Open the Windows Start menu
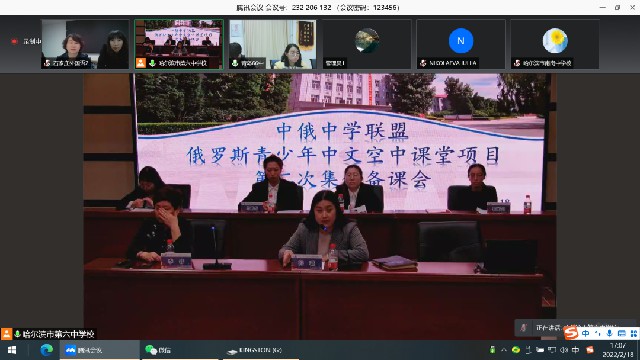Screen dimensions: 640x360 [12, 350]
